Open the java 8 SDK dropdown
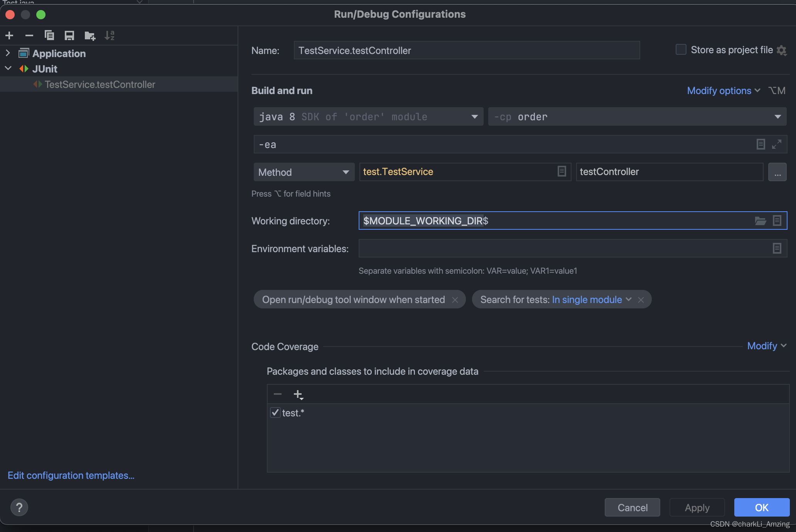The width and height of the screenshot is (796, 532). point(368,117)
